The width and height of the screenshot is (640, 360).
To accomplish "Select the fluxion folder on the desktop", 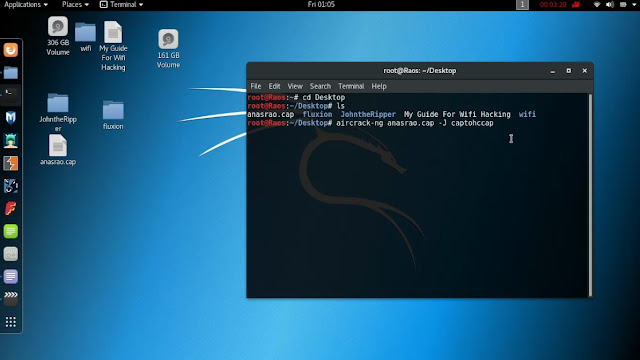I will point(113,115).
